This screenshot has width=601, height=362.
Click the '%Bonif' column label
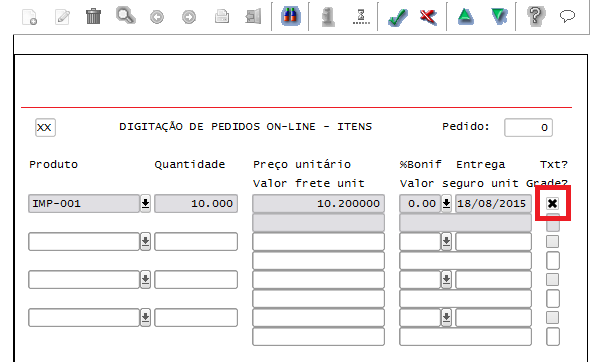420,164
